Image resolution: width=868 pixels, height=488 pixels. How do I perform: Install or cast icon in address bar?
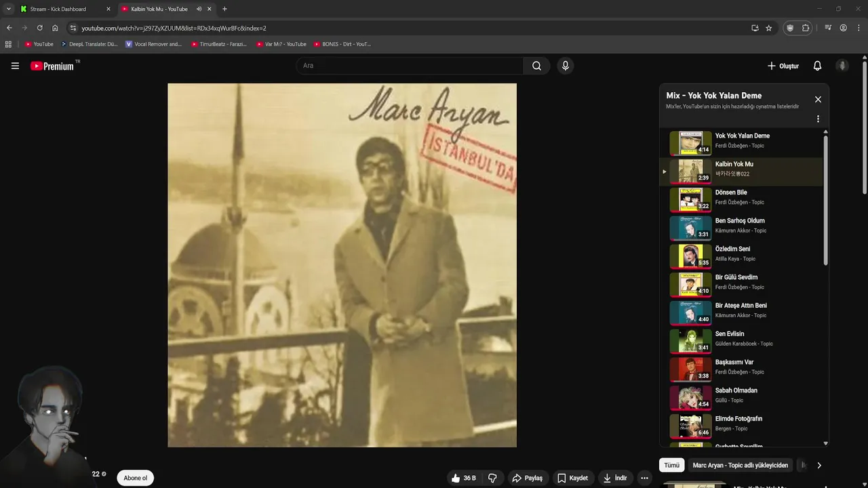[755, 28]
